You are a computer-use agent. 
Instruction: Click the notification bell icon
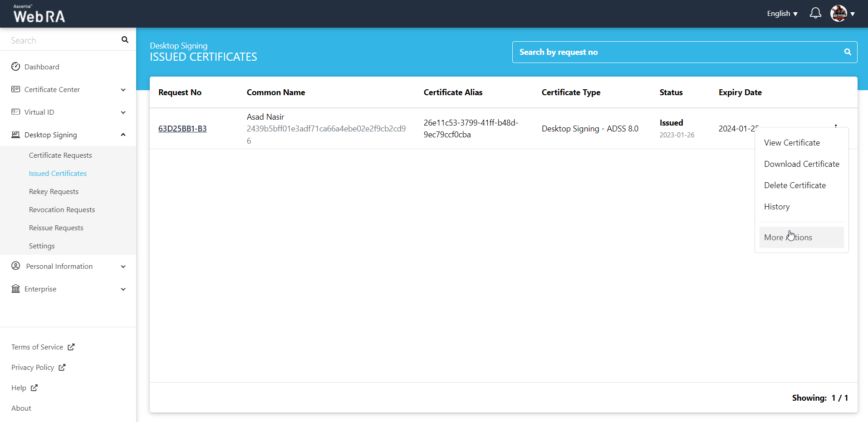(x=815, y=13)
